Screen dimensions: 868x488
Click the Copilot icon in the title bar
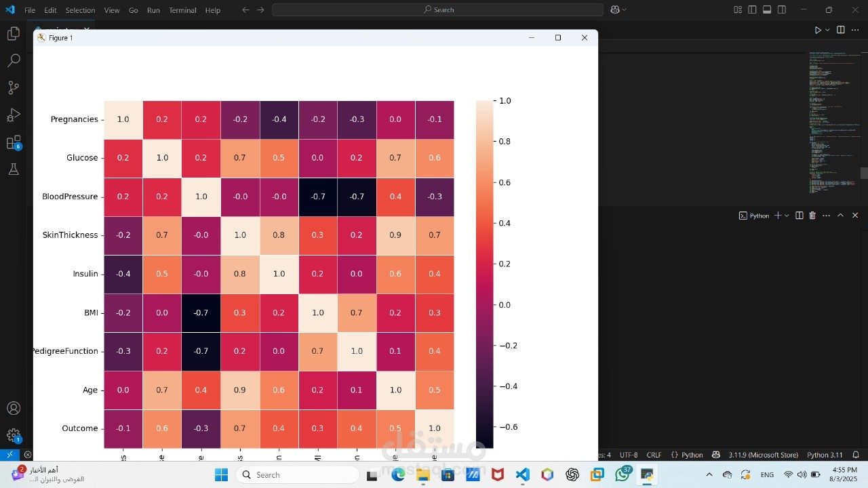click(615, 9)
